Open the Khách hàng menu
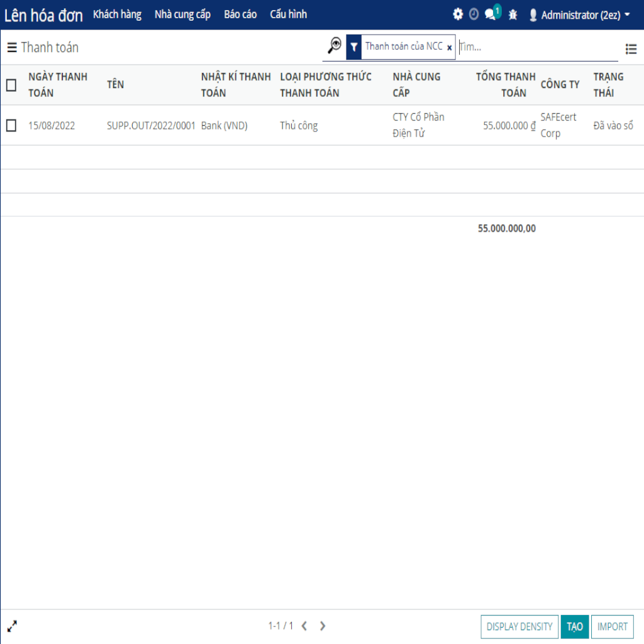644x644 pixels. [x=117, y=14]
